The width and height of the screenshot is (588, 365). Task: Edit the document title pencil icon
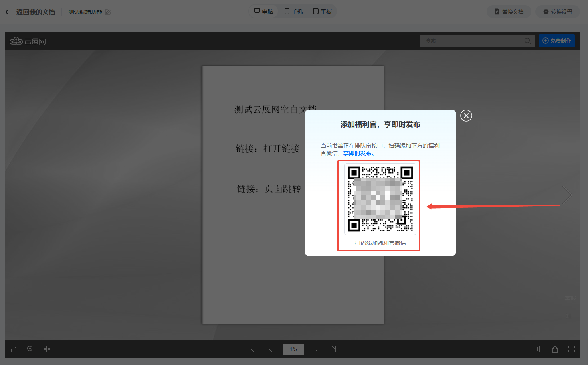tap(108, 12)
